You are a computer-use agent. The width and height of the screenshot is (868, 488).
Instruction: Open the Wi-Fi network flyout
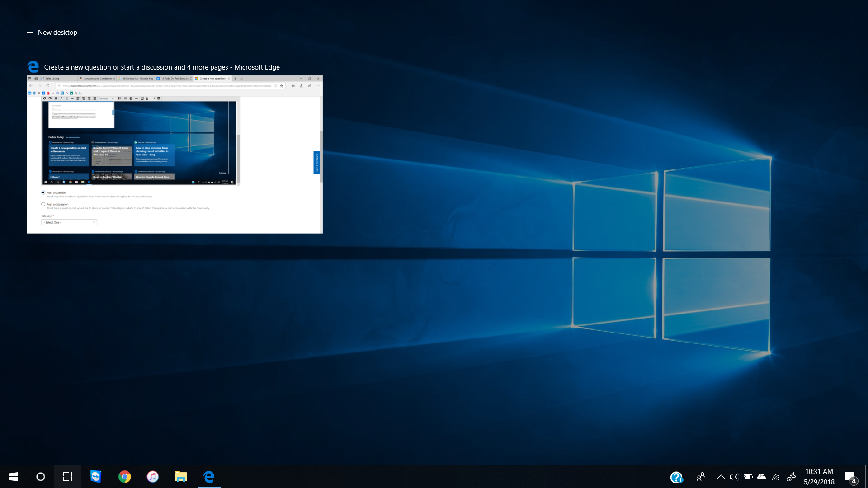pyautogui.click(x=776, y=477)
